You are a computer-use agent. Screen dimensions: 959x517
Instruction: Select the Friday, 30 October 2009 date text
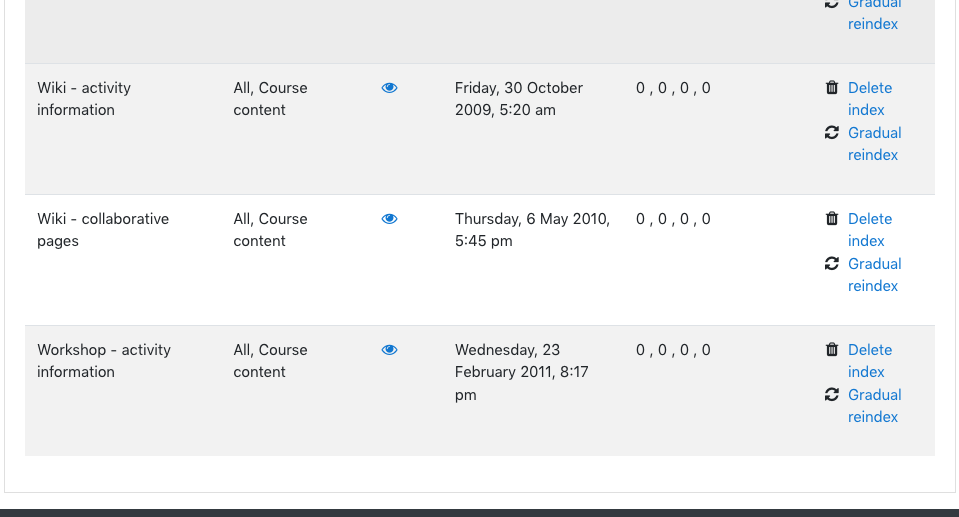(x=519, y=99)
